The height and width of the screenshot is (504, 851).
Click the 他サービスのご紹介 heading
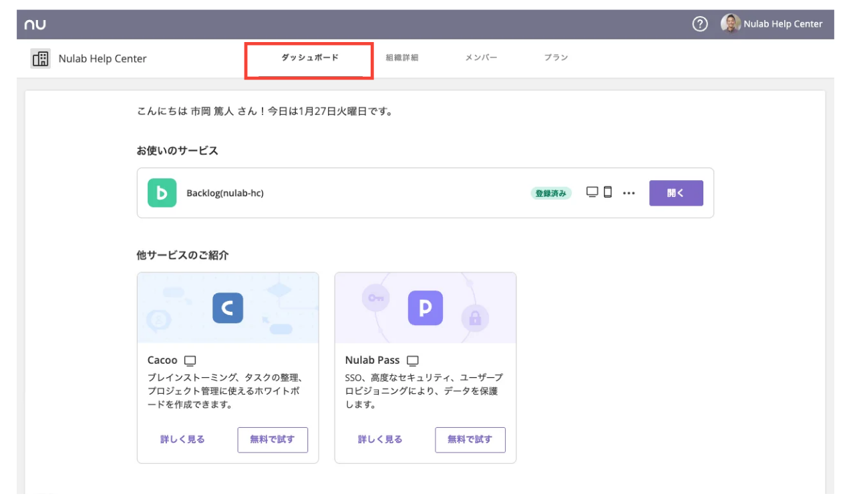(183, 255)
